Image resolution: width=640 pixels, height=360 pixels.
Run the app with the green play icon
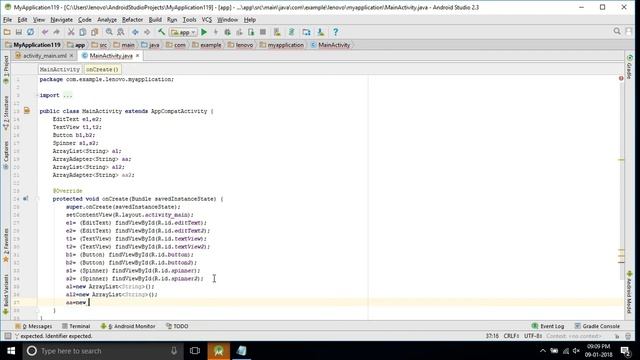pos(204,32)
